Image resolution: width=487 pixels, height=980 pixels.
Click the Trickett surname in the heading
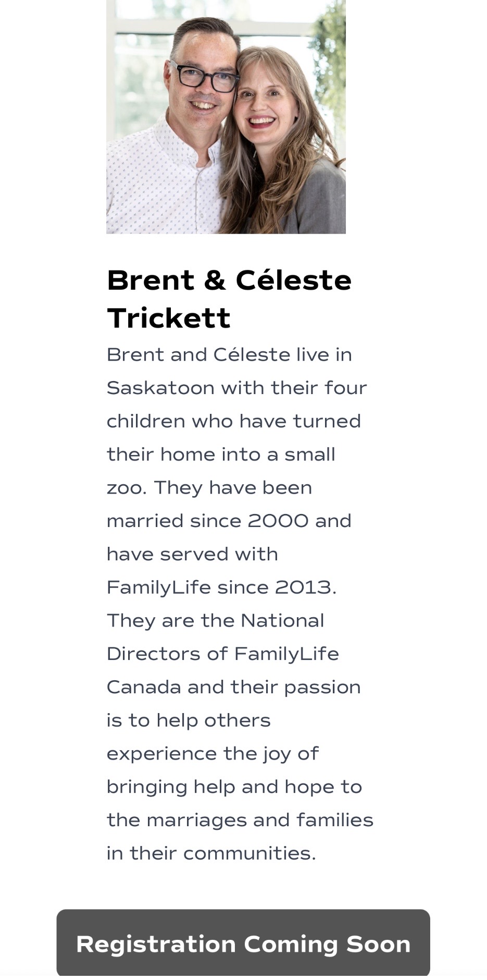pyautogui.click(x=169, y=318)
